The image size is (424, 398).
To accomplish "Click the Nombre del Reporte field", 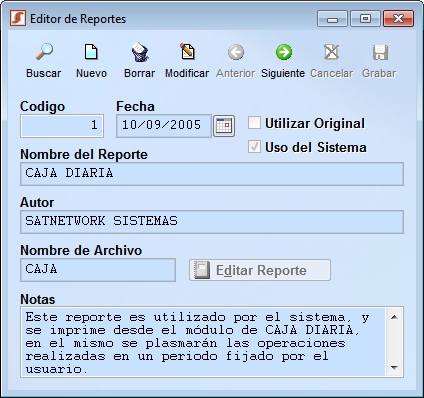I will tap(212, 174).
